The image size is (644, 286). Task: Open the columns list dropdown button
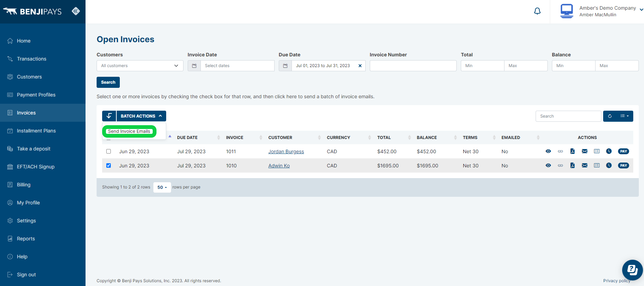[x=625, y=116]
